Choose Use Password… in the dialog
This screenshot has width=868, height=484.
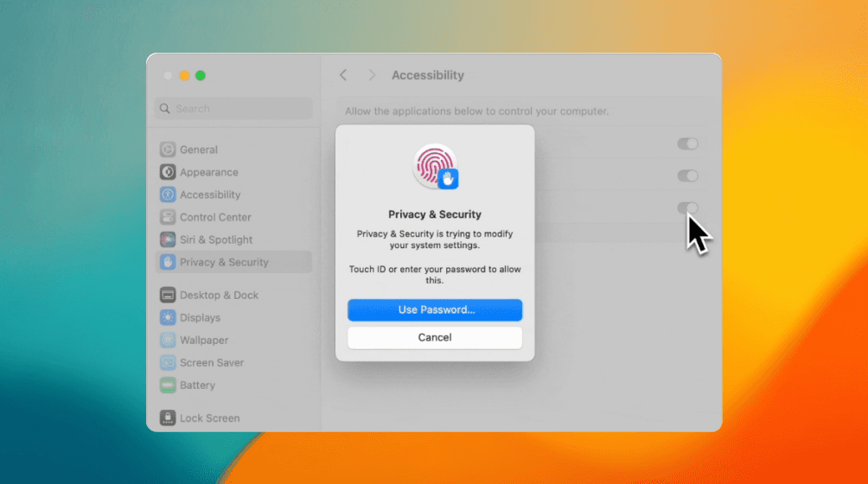click(435, 309)
